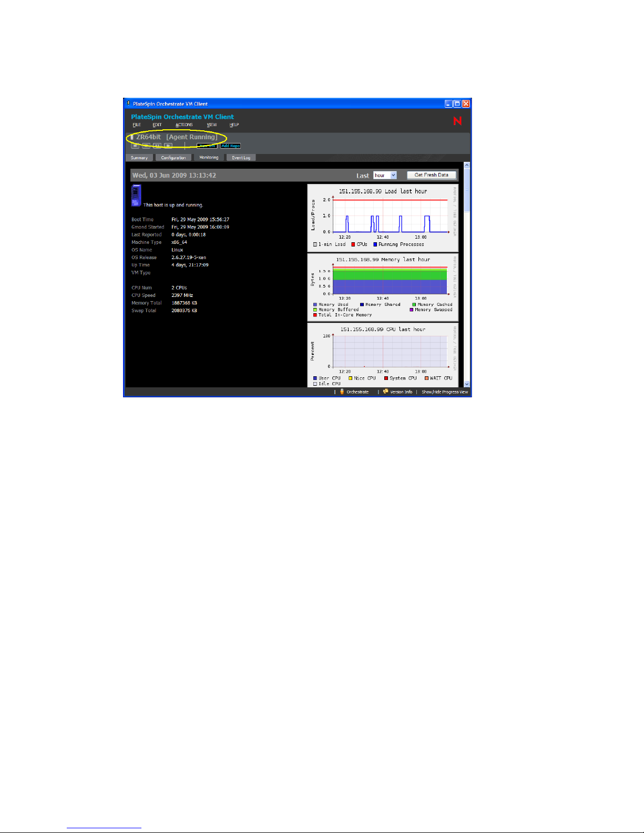Viewport: 644px width, 833px height.
Task: Click the stop VM icon in toolbar
Action: (x=135, y=146)
